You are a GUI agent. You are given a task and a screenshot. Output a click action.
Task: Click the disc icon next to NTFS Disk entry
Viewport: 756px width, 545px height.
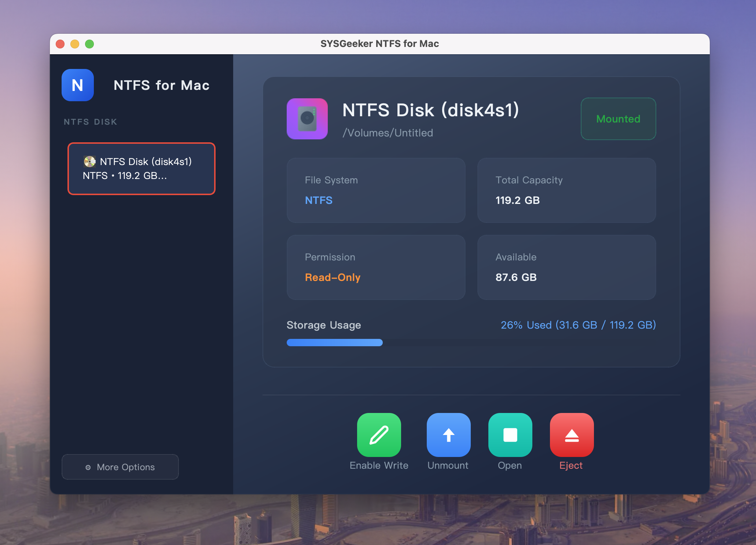pos(89,161)
